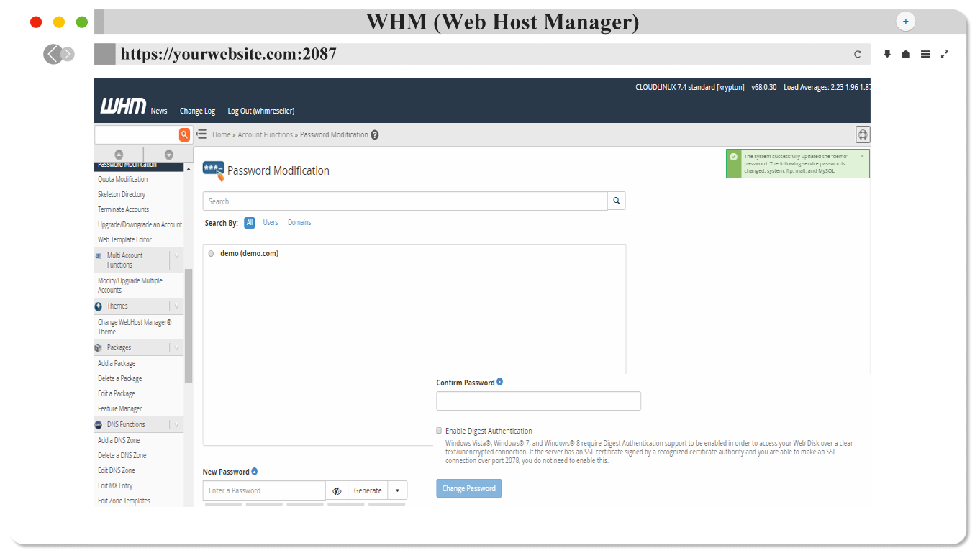Click the sidebar scroll-up circular arrow button
Viewport: 980px width, 553px height.
(119, 155)
